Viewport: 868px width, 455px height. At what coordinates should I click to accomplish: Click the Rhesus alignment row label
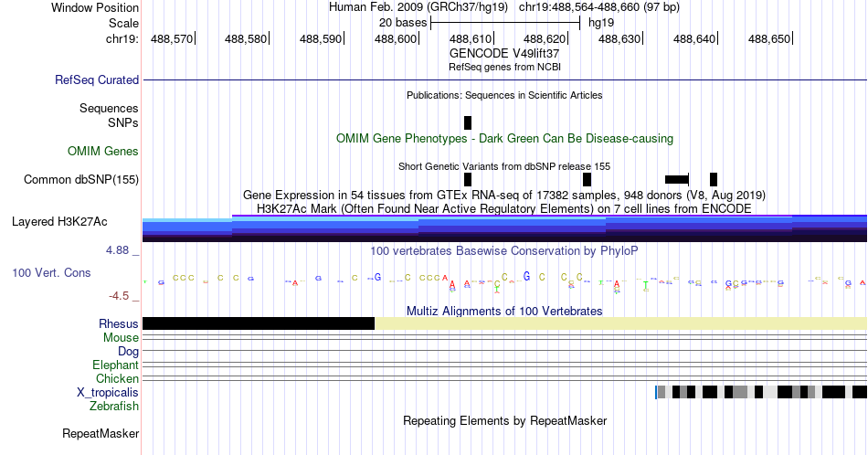pyautogui.click(x=119, y=323)
